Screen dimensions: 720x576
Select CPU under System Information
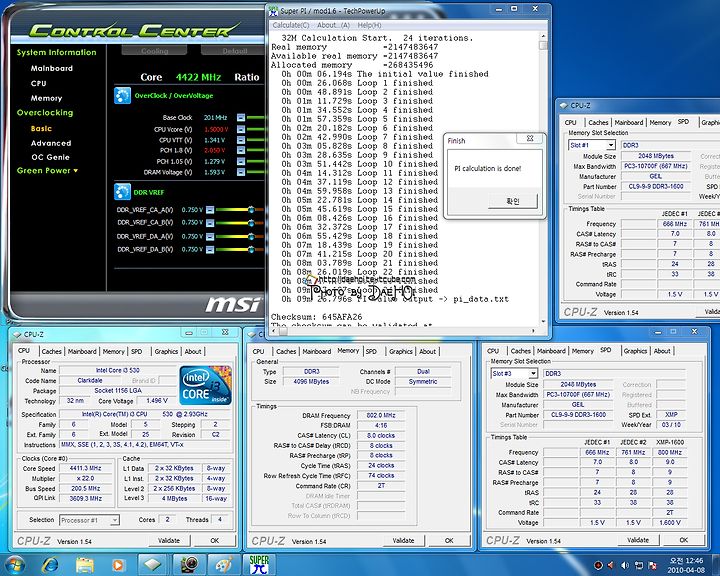pos(39,84)
